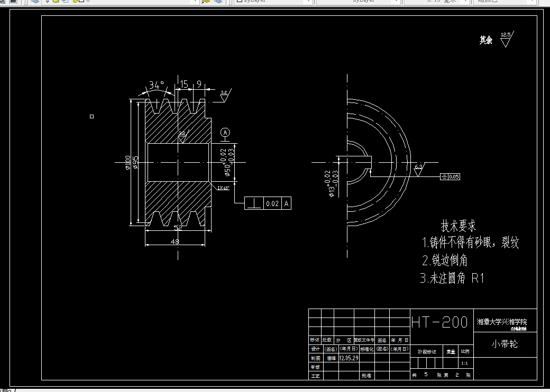Image resolution: width=550 pixels, height=392 pixels.
Task: Select the 34° groove angle dimension
Action: pos(157,85)
